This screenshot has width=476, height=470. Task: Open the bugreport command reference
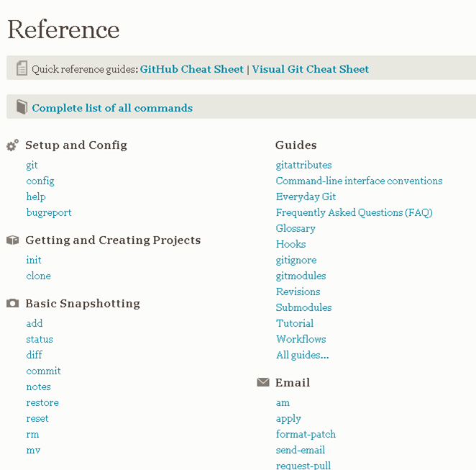point(49,212)
